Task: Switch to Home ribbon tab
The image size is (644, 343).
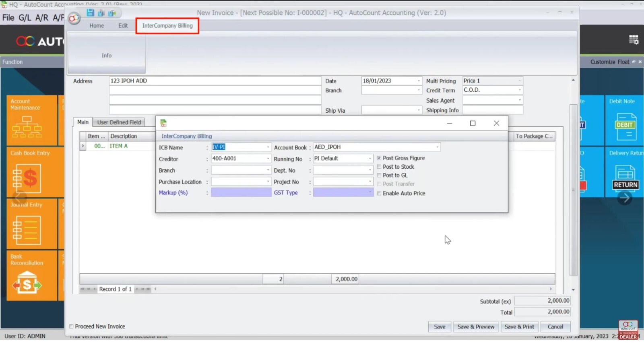Action: click(97, 26)
